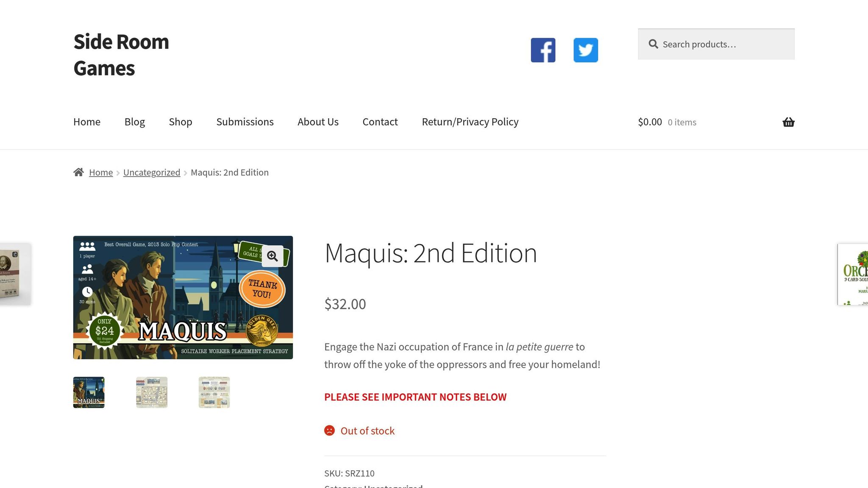Image resolution: width=868 pixels, height=488 pixels.
Task: Go to next product Orchard preview
Action: pos(853,274)
